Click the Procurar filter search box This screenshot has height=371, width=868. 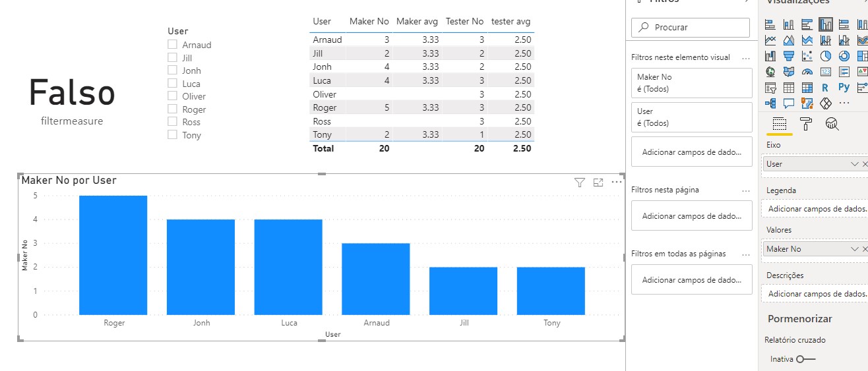tap(691, 27)
